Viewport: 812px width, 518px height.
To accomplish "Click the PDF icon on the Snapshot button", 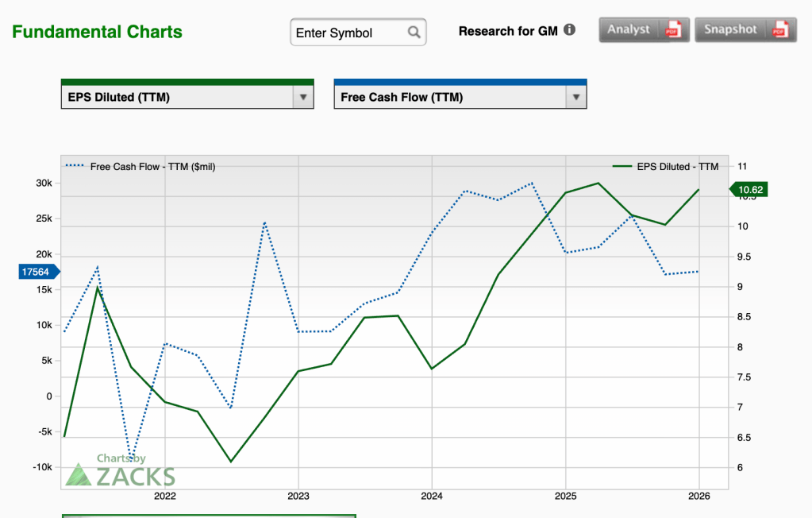I will pos(781,30).
